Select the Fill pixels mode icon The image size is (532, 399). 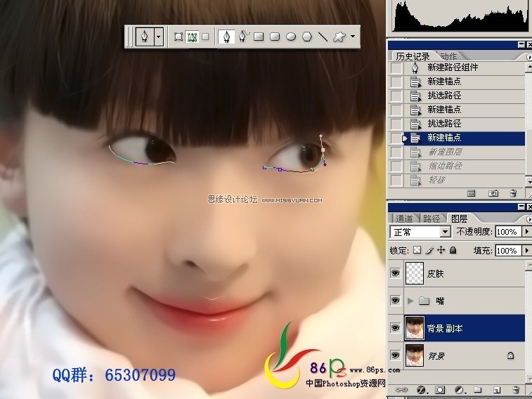[x=205, y=37]
